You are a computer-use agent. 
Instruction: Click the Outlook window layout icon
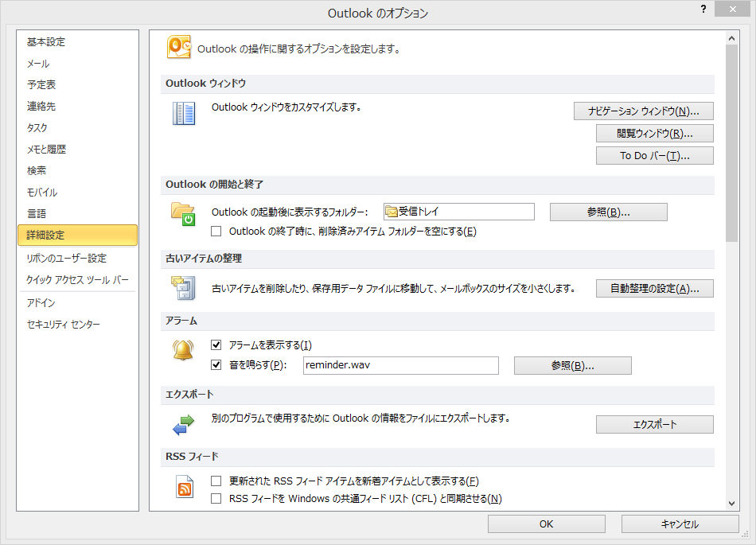(x=184, y=113)
